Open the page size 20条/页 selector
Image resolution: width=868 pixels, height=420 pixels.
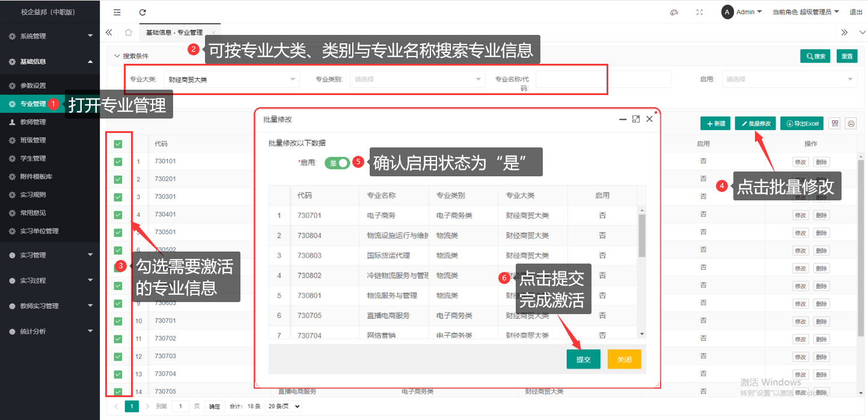pyautogui.click(x=283, y=406)
